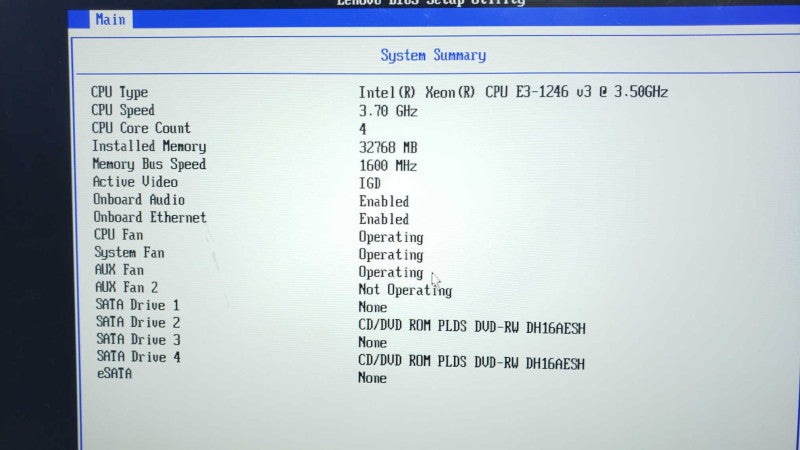800x450 pixels.
Task: Select the Intel Xeon E3-1246 v3 value
Action: tap(513, 92)
